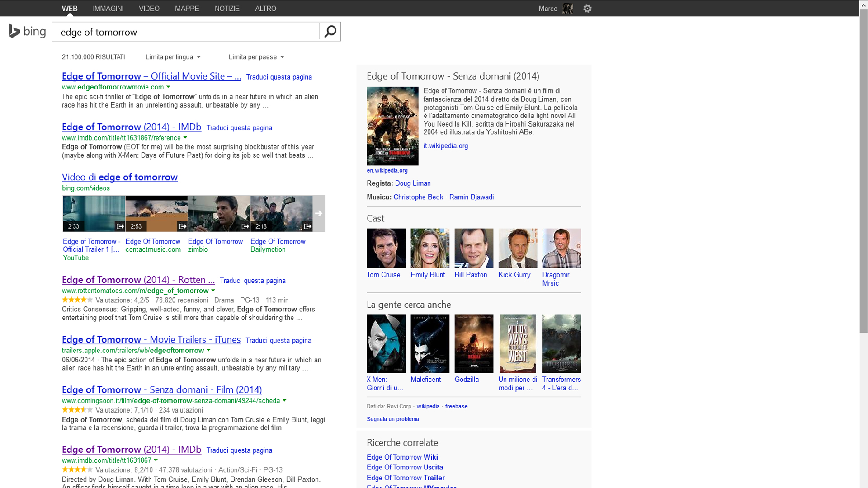The image size is (868, 488).
Task: Click the Bing logo
Action: click(27, 31)
